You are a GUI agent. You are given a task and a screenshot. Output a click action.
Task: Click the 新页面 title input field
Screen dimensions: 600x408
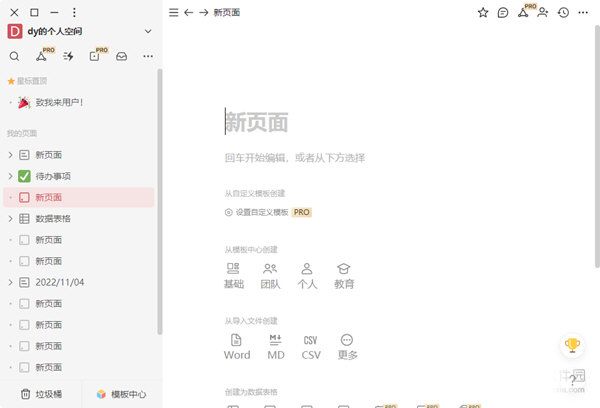click(256, 122)
